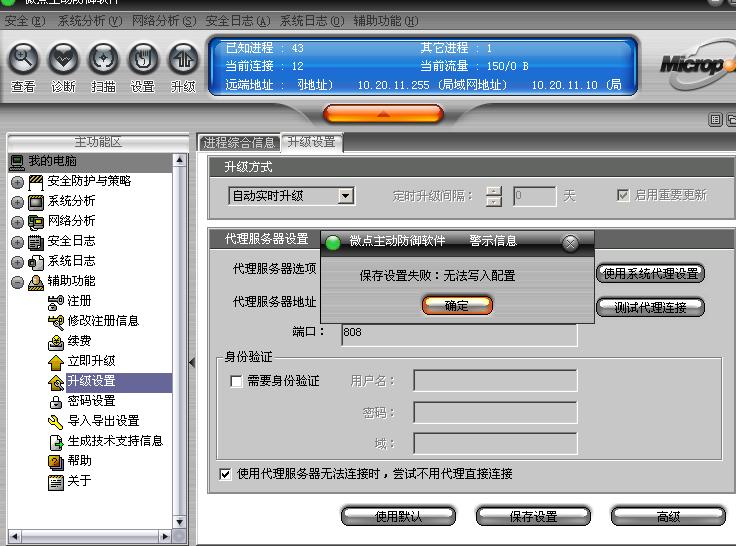Click the 密码 input field
The image size is (736, 546).
[495, 412]
